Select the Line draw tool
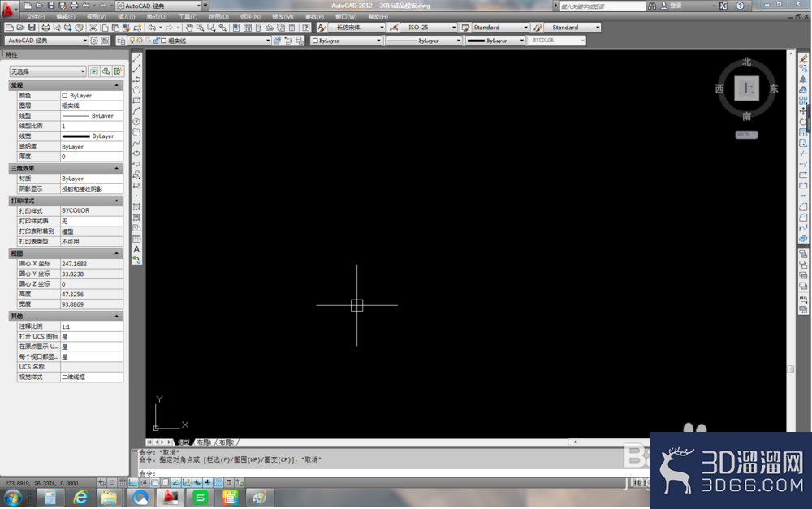Image resolution: width=812 pixels, height=509 pixels. (x=136, y=58)
